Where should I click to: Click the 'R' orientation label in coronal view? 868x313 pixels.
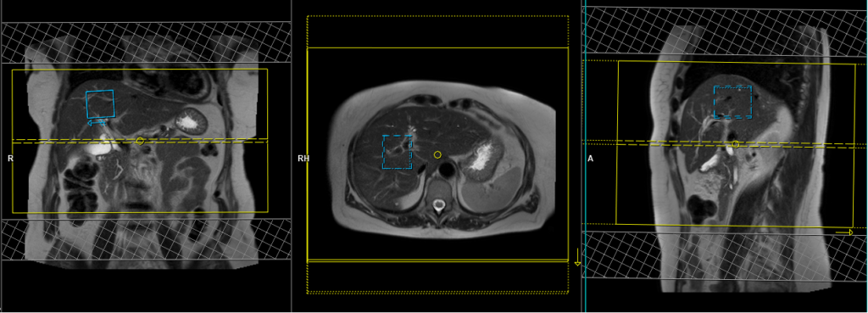[x=10, y=159]
